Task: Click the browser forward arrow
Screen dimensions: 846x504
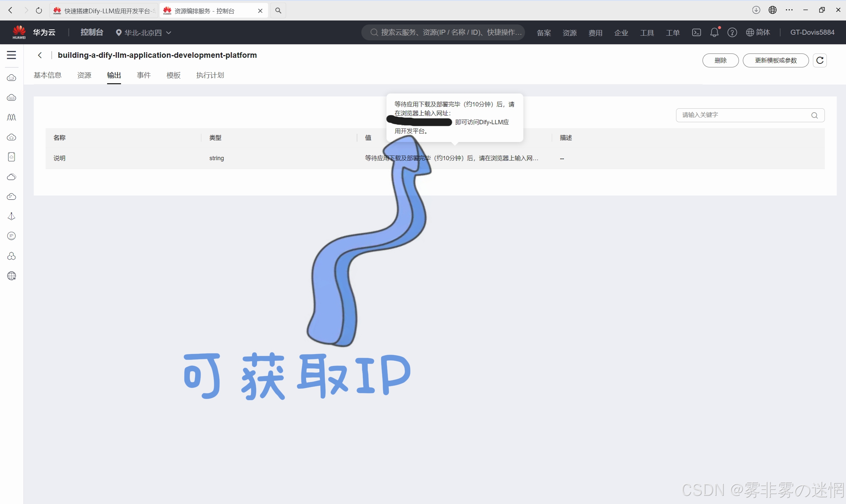Action: [26, 11]
